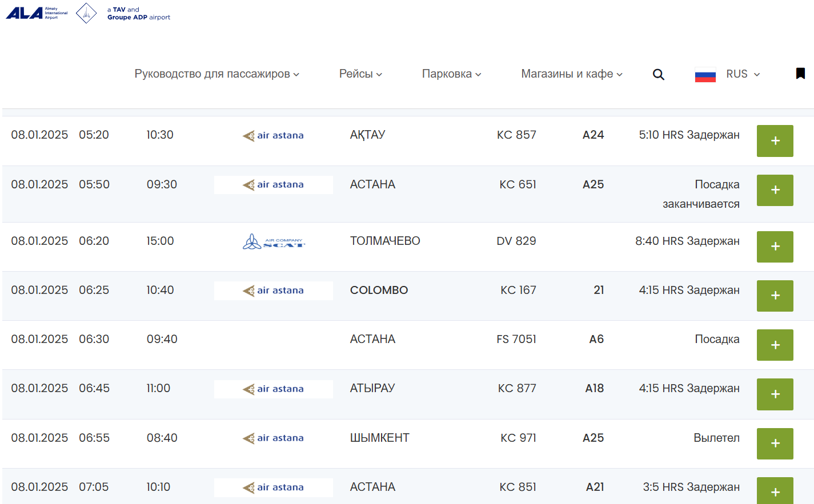Open the search magnifier icon

click(x=658, y=74)
